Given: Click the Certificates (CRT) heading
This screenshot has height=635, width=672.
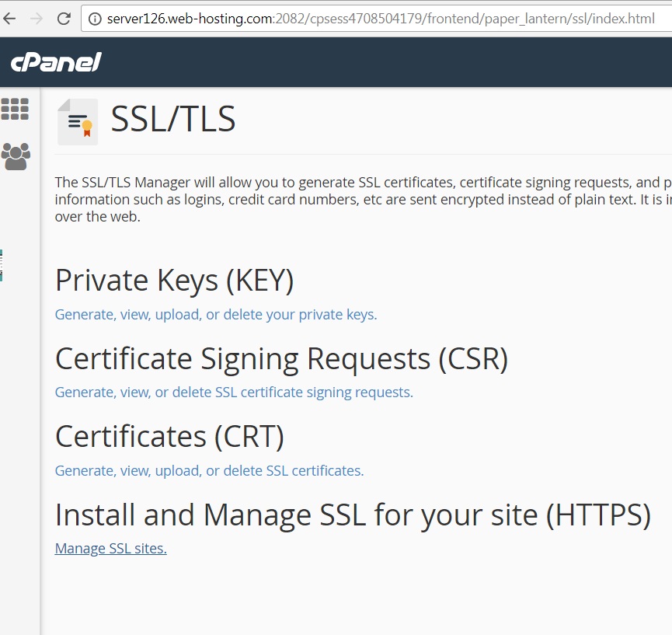Looking at the screenshot, I should [169, 437].
